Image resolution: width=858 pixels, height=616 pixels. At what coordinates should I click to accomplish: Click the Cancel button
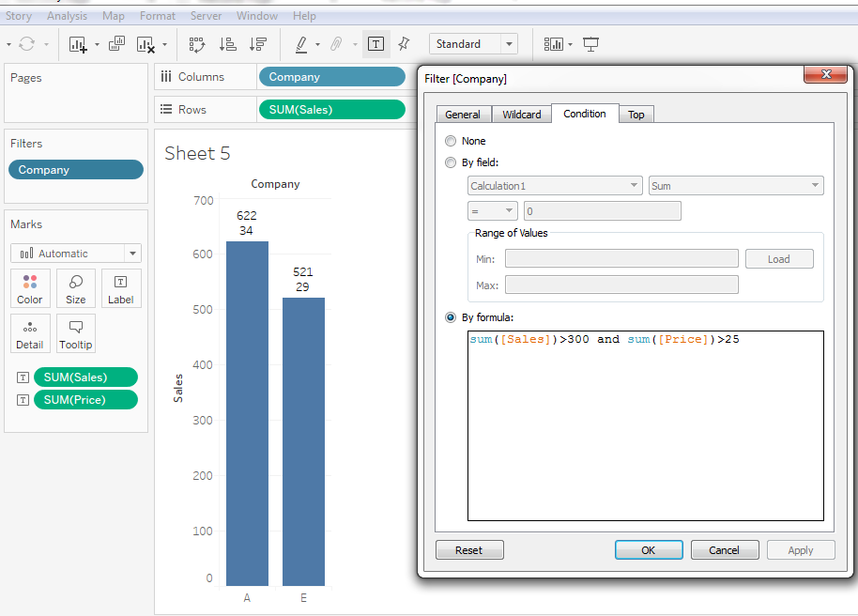[x=725, y=550]
